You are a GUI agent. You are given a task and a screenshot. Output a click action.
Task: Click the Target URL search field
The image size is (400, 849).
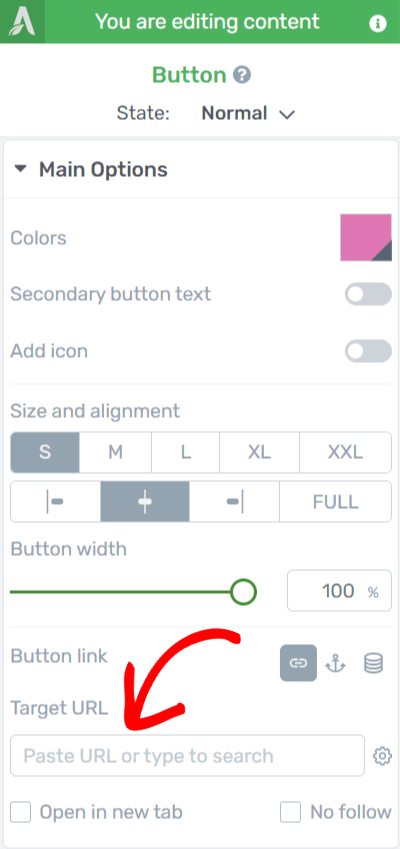[x=187, y=755]
